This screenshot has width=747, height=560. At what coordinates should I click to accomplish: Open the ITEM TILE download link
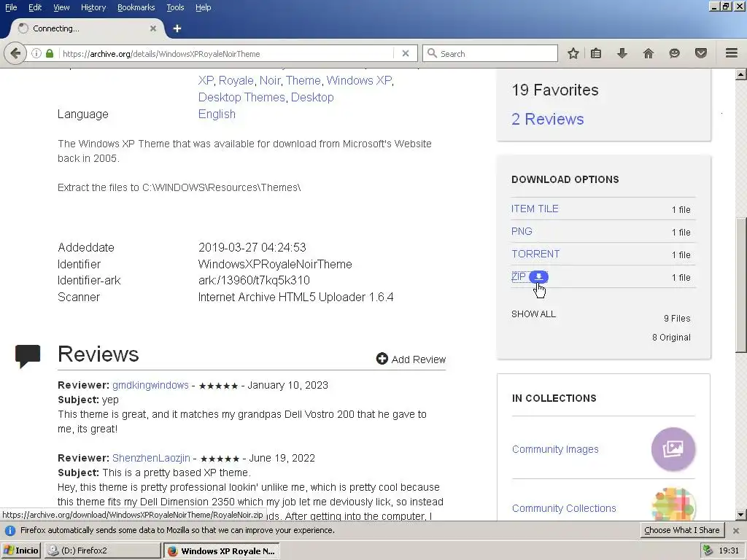[535, 209]
